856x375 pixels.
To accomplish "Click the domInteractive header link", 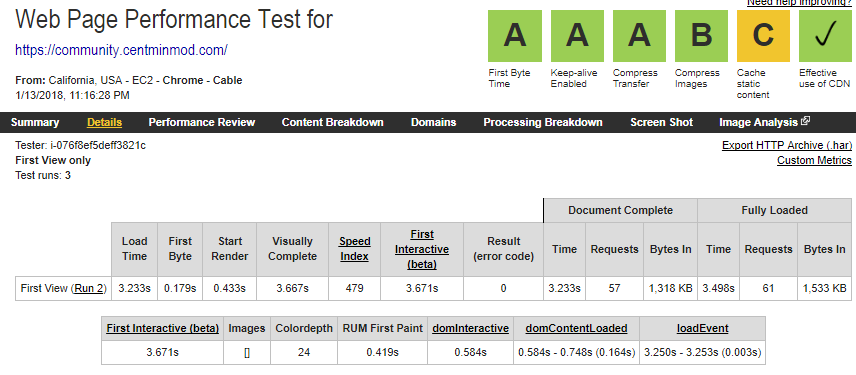I will tap(471, 329).
